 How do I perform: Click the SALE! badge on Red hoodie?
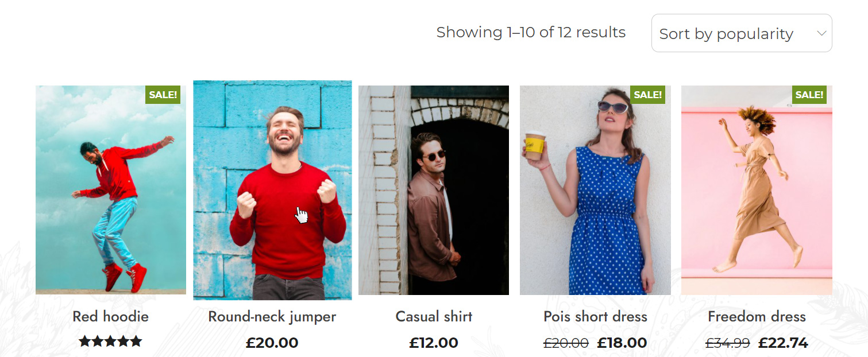(163, 95)
